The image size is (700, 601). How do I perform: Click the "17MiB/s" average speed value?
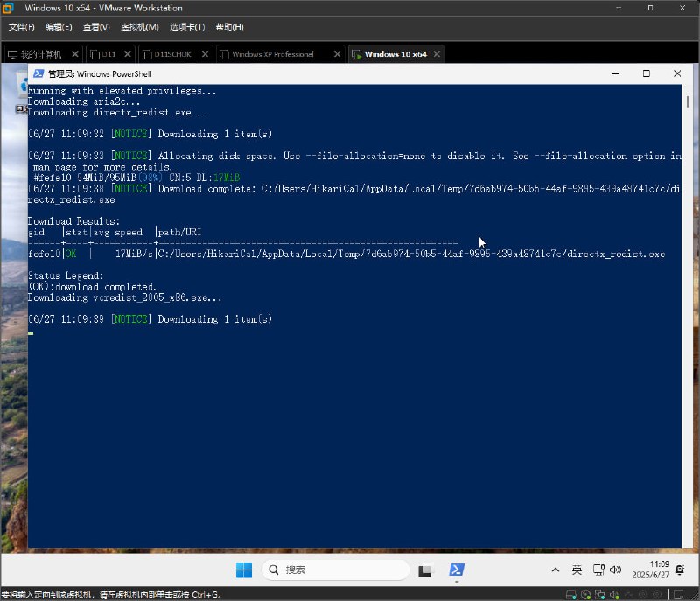tap(134, 254)
